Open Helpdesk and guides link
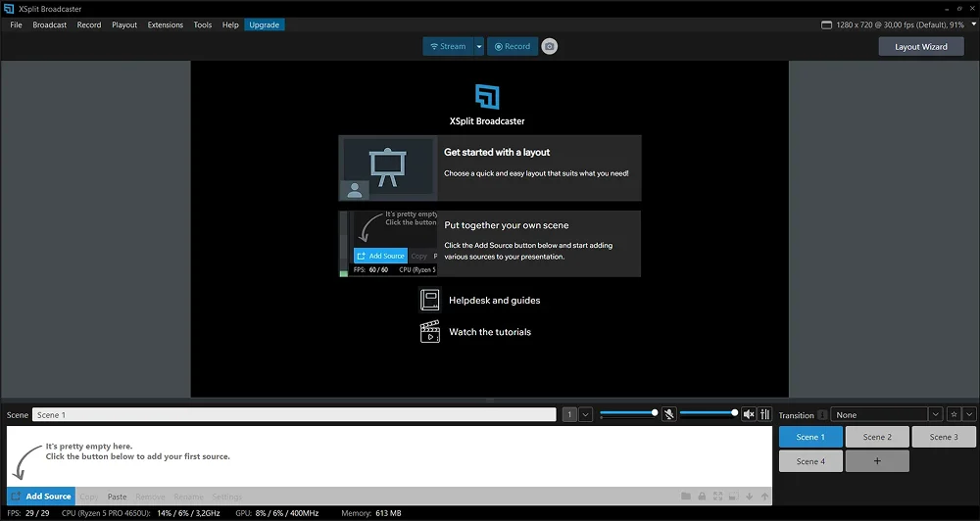The height and width of the screenshot is (521, 980). (x=494, y=301)
